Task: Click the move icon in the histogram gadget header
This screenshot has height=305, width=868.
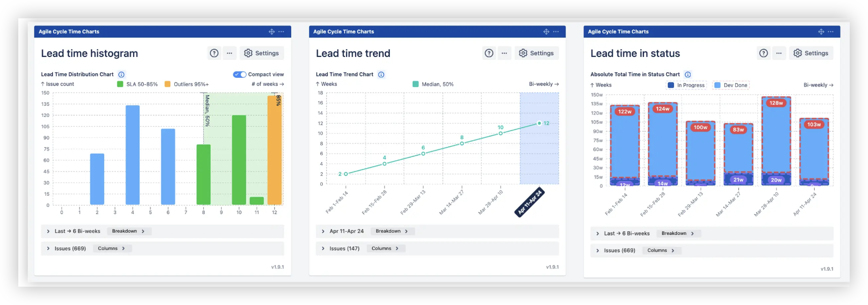Action: tap(272, 32)
